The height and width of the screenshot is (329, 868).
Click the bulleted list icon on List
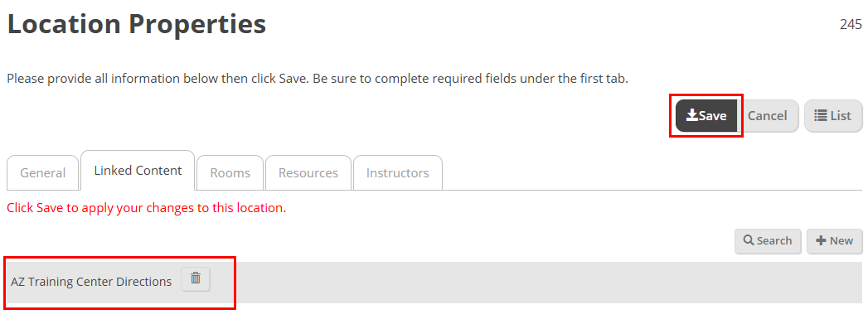(x=821, y=115)
